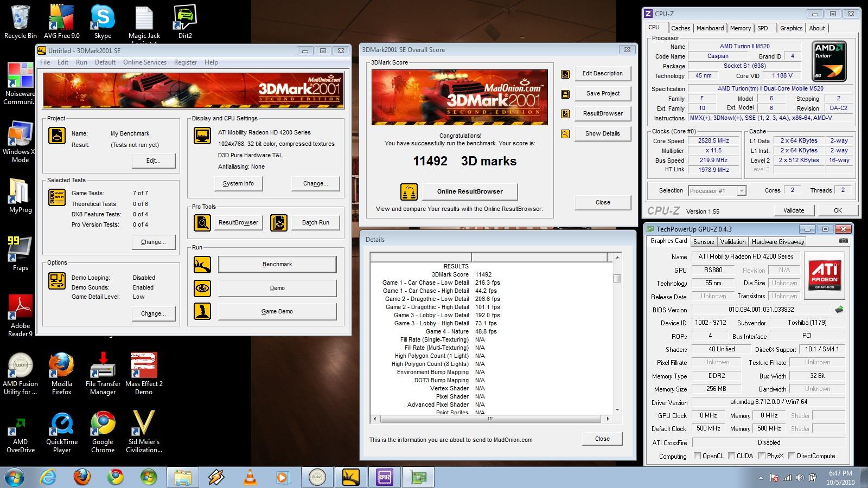The width and height of the screenshot is (868, 488).
Task: Toggle the DirectCompute checkbox in GPU-Z
Action: [x=792, y=456]
